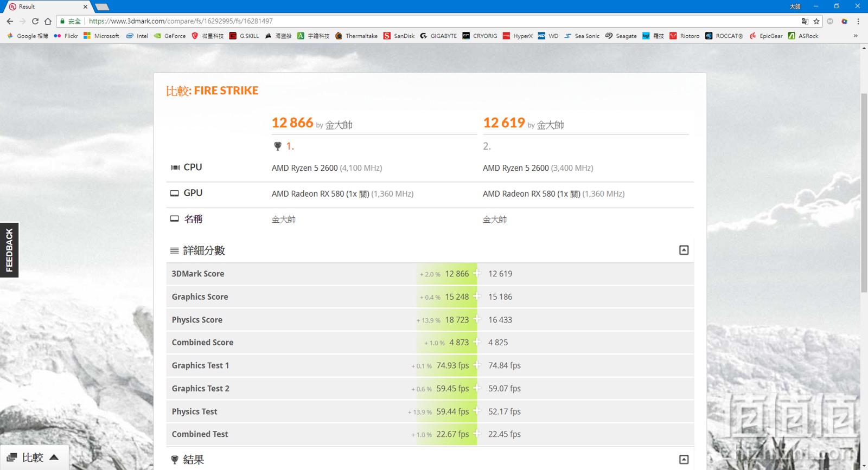Open the GIGABYTE bookmark
The image size is (868, 470).
438,36
